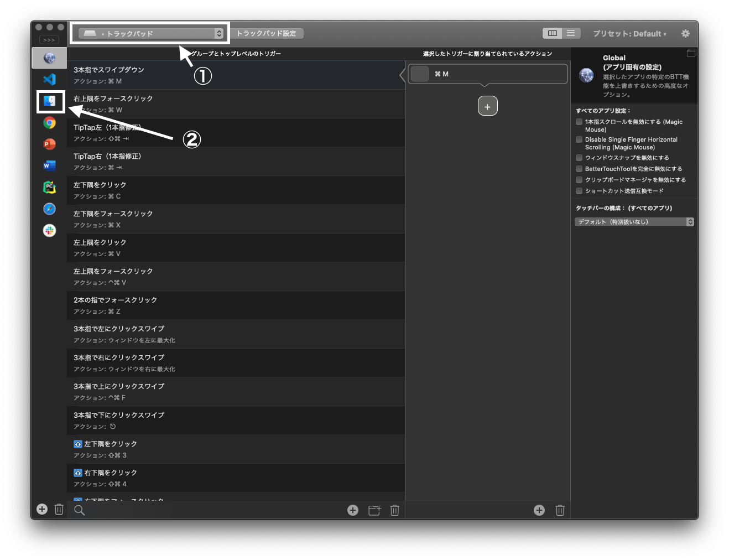Select the 3本指でスワイプダウン trigger

tap(236, 75)
